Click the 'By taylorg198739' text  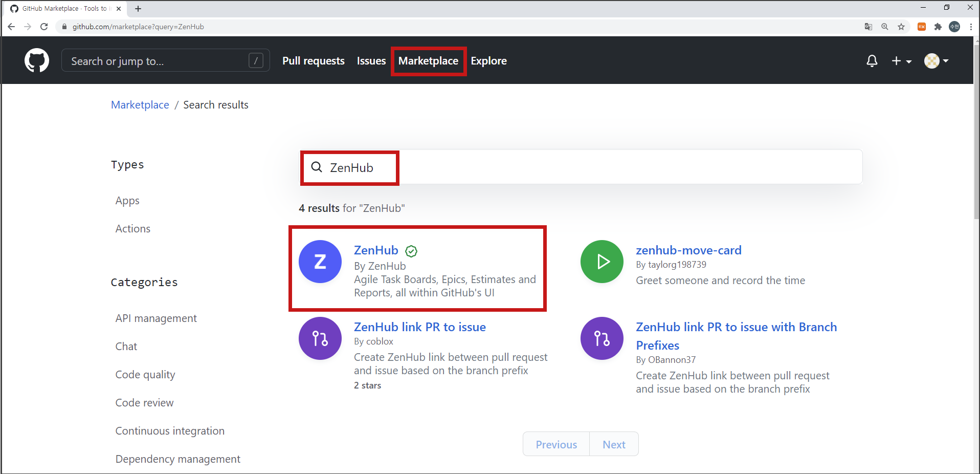click(671, 265)
